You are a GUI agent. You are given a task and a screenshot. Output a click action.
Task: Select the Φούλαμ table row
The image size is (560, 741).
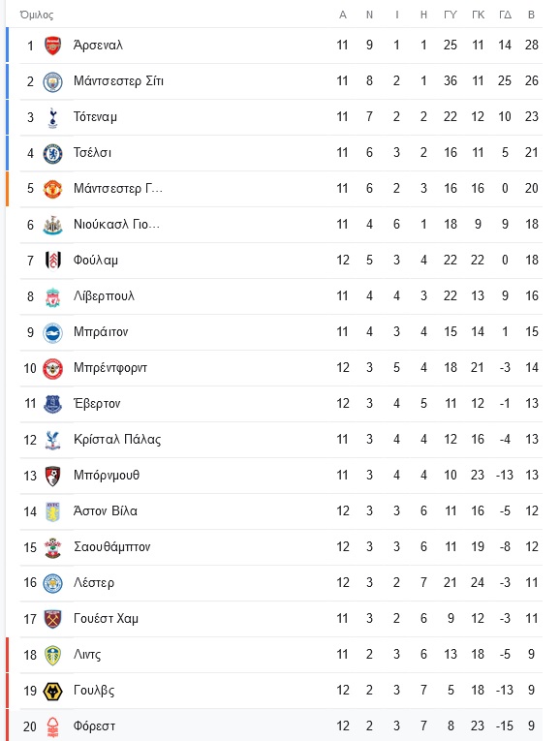click(281, 261)
